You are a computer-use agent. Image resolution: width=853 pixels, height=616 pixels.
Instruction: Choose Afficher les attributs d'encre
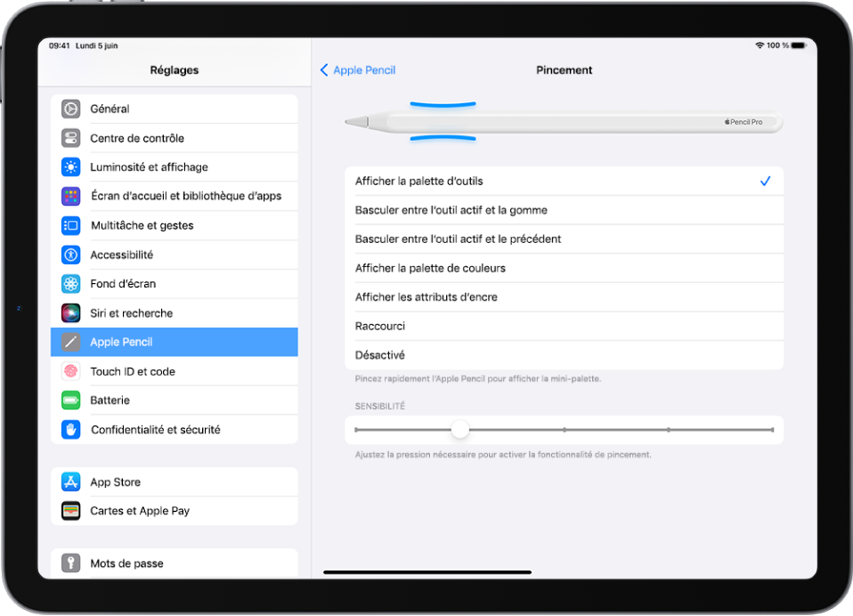(565, 296)
